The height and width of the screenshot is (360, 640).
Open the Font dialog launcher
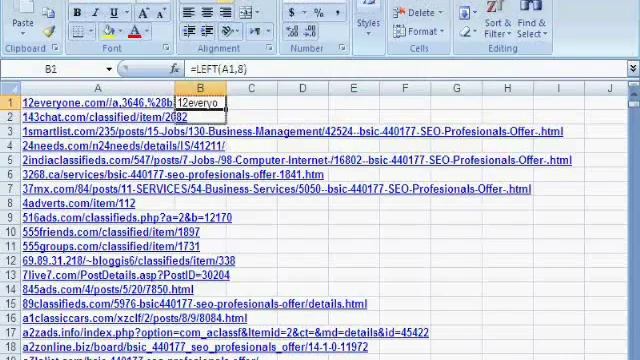click(x=166, y=48)
